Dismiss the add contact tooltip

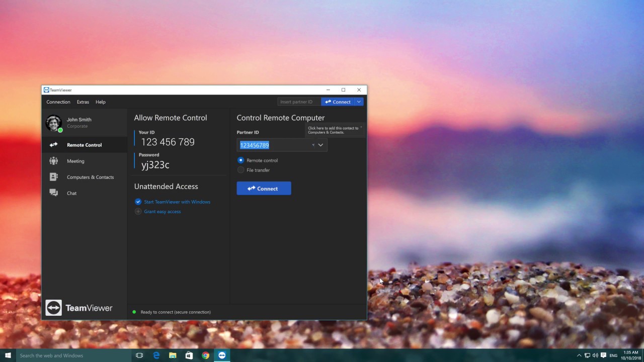361,127
